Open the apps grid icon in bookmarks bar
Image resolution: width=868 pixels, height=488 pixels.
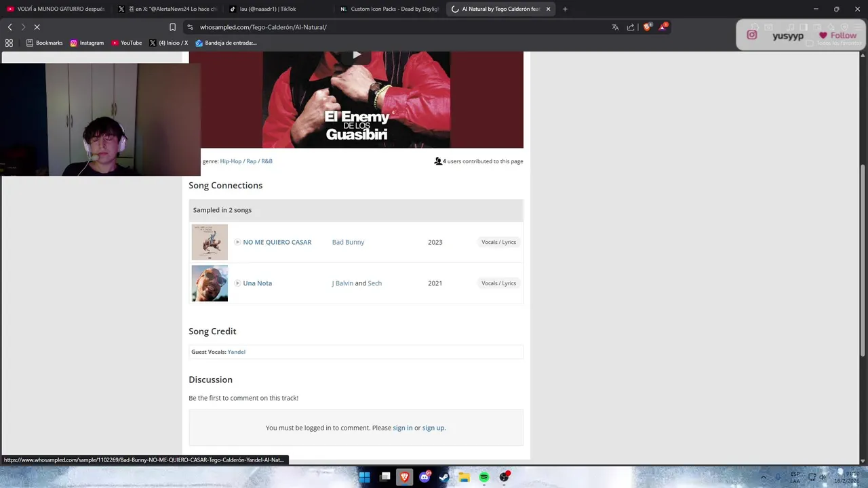pos(9,43)
